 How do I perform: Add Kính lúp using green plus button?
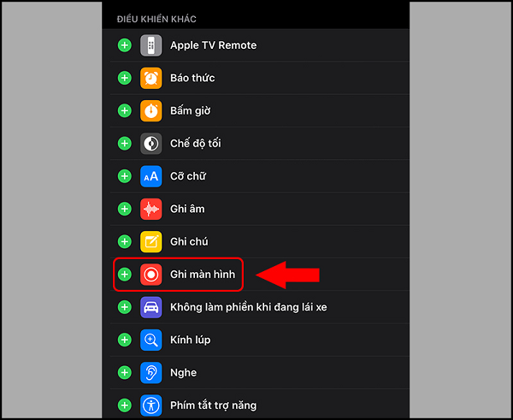pyautogui.click(x=124, y=340)
